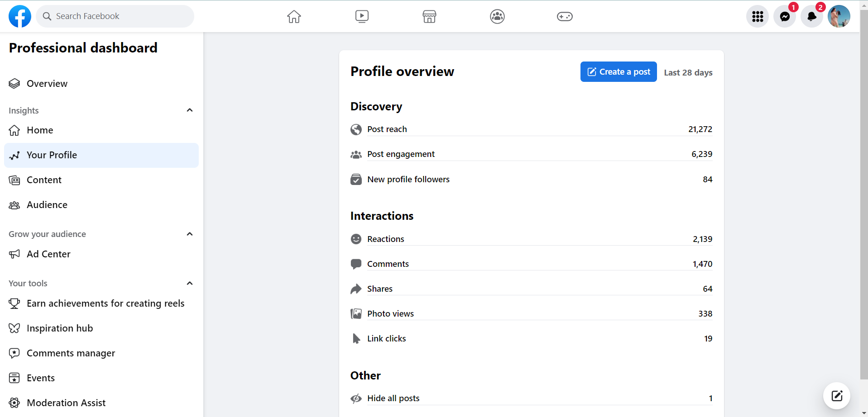
Task: Open the nine-dot Menu grid icon
Action: coord(758,16)
